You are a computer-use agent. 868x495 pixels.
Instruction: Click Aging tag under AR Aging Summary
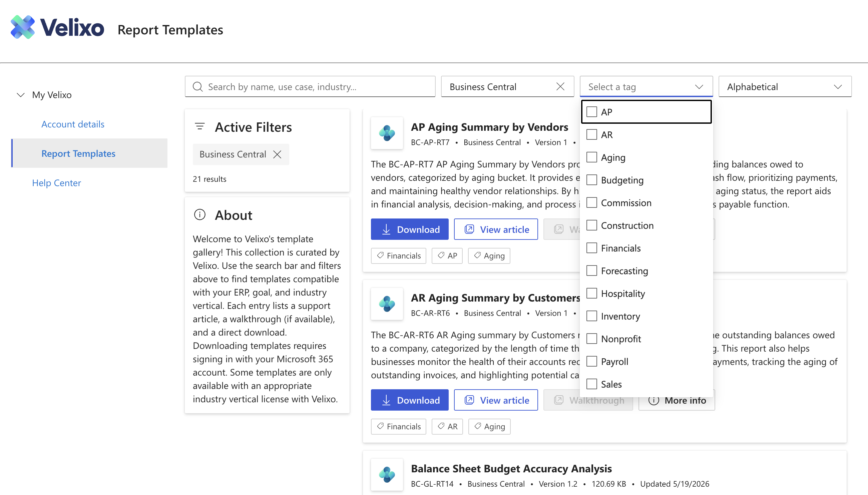(489, 426)
